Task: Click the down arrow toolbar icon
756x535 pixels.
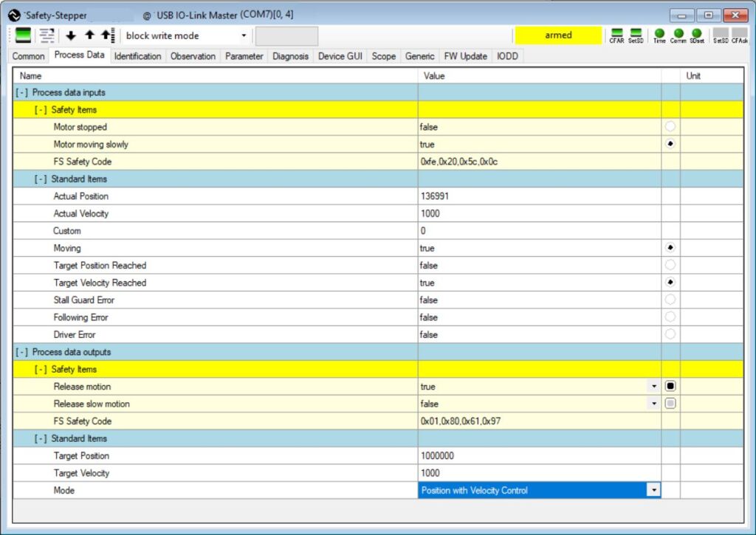Action: point(71,35)
